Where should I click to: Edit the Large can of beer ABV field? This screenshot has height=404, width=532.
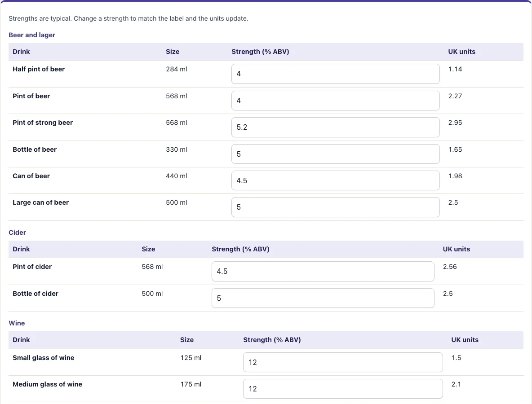coord(336,207)
